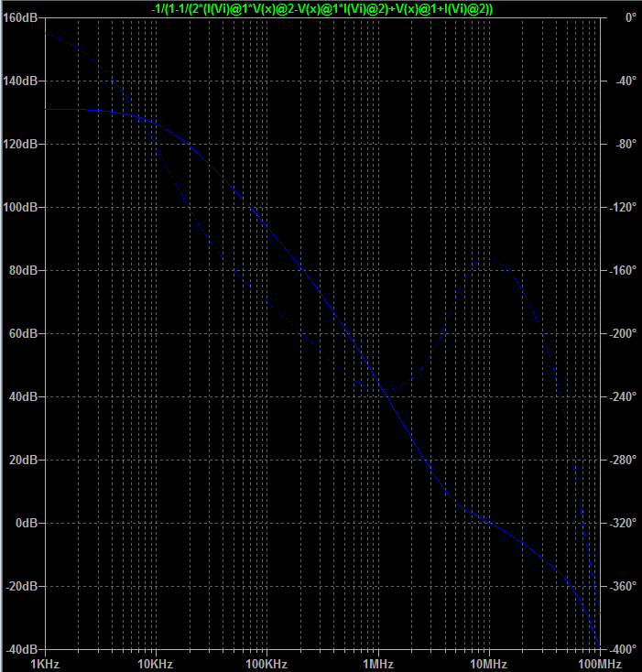The image size is (642, 672).
Task: Click the 0° phase axis label
Action: point(630,17)
